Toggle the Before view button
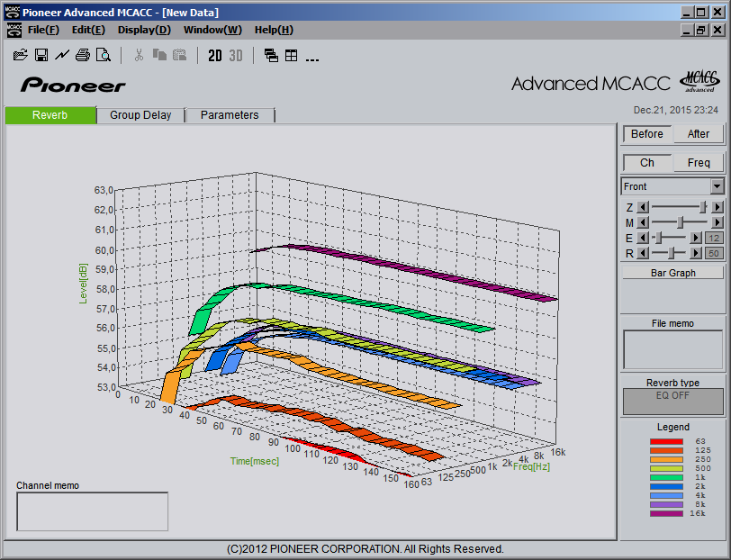 coord(647,134)
